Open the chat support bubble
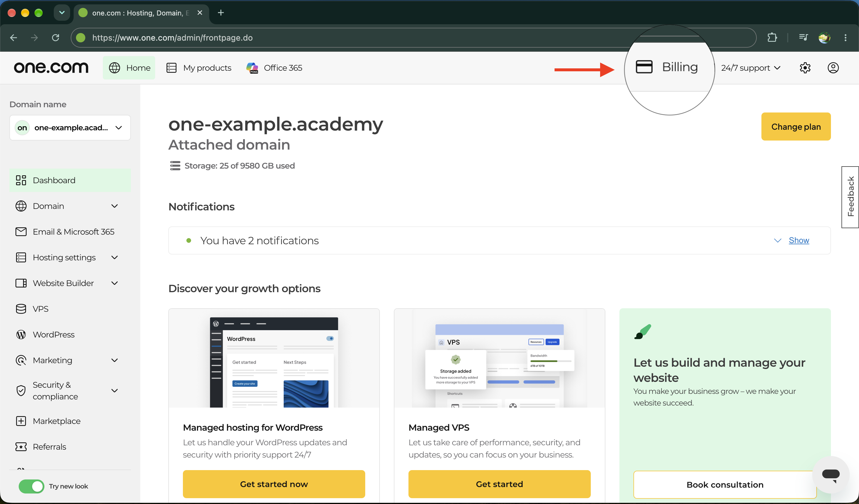The width and height of the screenshot is (859, 504). tap(831, 475)
